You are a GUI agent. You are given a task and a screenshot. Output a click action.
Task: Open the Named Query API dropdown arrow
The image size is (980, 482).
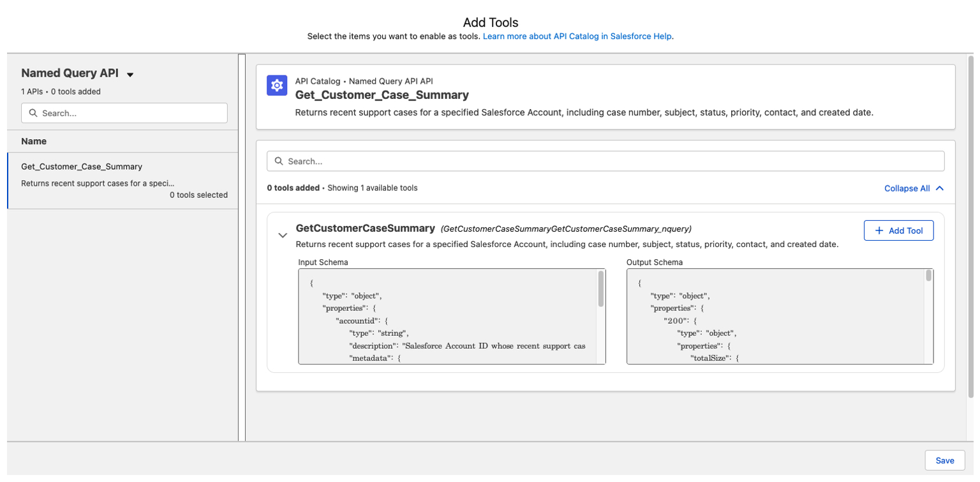130,75
